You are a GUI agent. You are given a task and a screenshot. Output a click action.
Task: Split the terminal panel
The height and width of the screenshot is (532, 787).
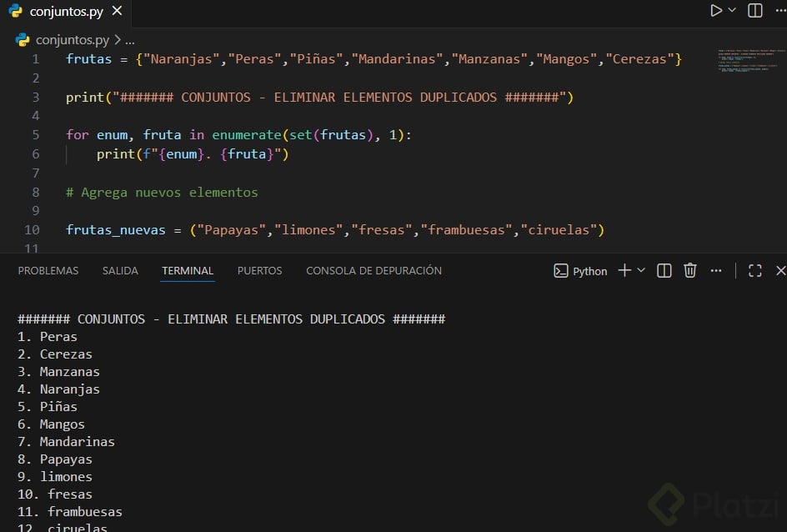click(664, 271)
